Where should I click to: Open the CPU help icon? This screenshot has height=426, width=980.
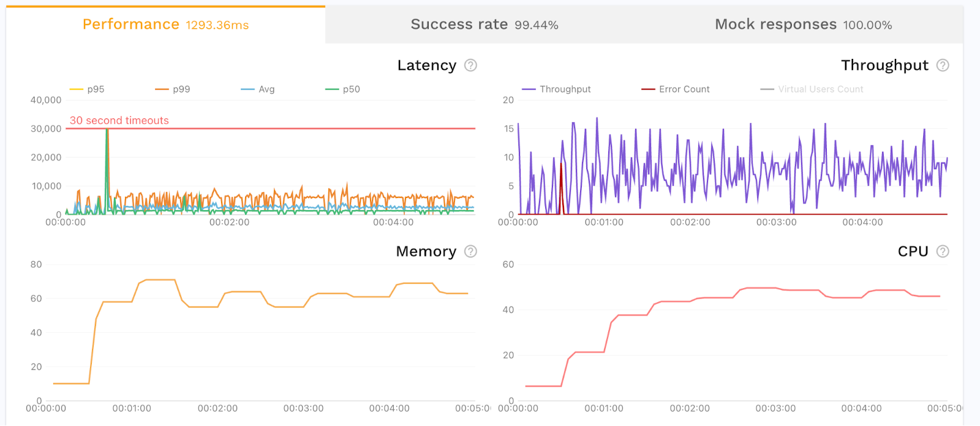click(943, 251)
